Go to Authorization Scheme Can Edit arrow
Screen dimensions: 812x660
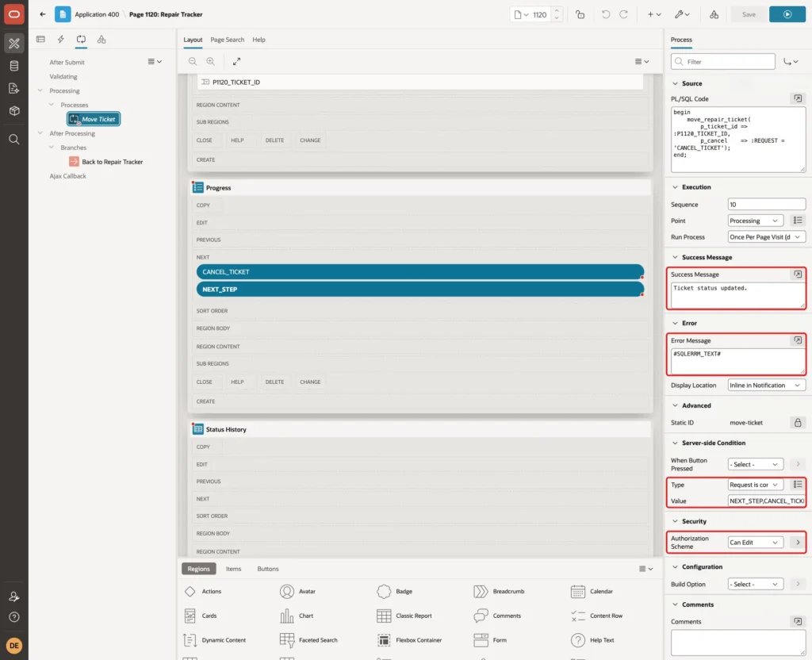(x=798, y=543)
